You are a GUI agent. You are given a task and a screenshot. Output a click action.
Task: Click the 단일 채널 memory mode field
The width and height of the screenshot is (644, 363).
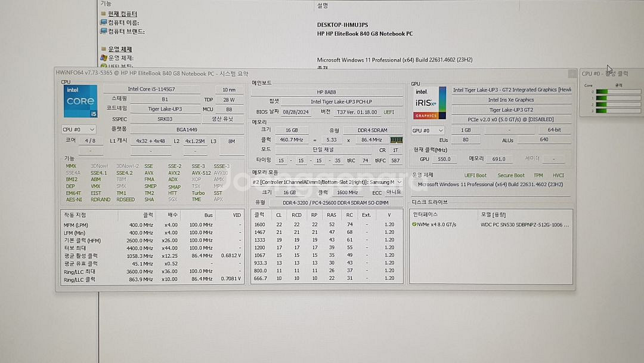tap(323, 150)
